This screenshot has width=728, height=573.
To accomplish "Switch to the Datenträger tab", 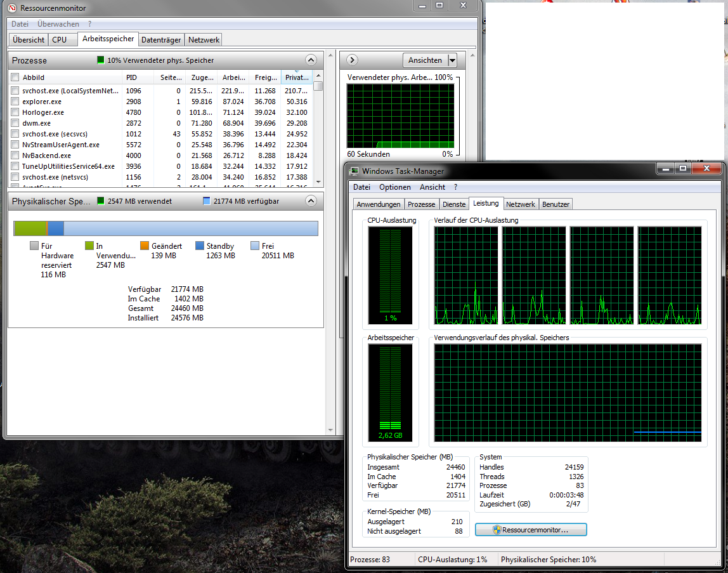I will [161, 40].
